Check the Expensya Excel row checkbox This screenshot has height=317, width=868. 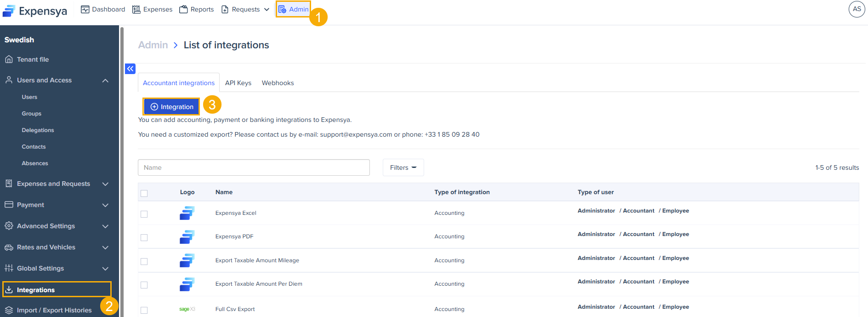tap(144, 214)
